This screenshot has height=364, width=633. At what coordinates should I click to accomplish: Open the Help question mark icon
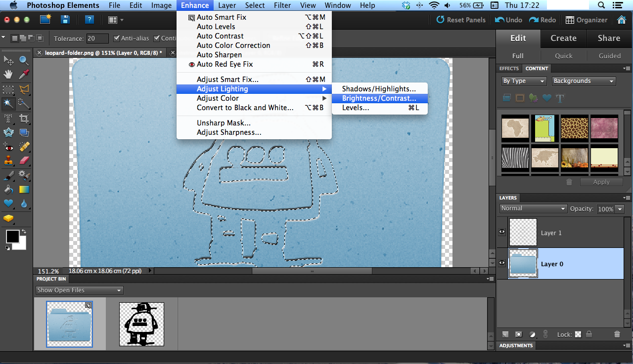coord(90,20)
